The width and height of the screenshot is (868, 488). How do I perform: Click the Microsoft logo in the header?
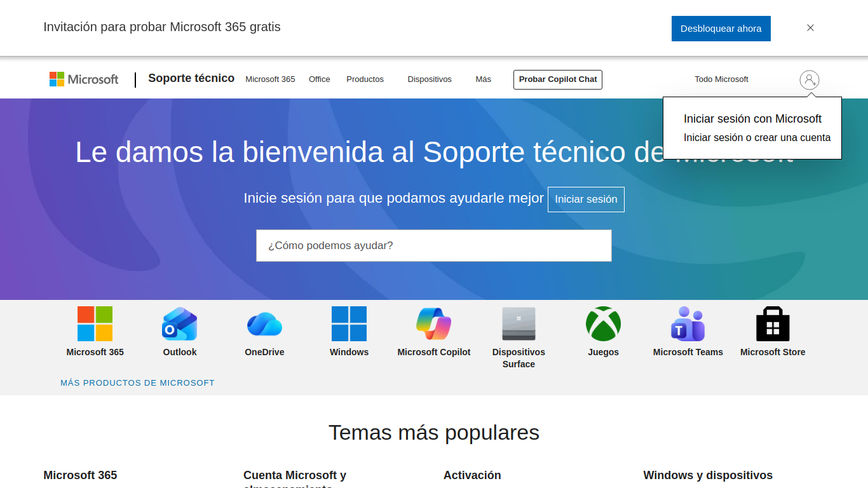tap(84, 79)
